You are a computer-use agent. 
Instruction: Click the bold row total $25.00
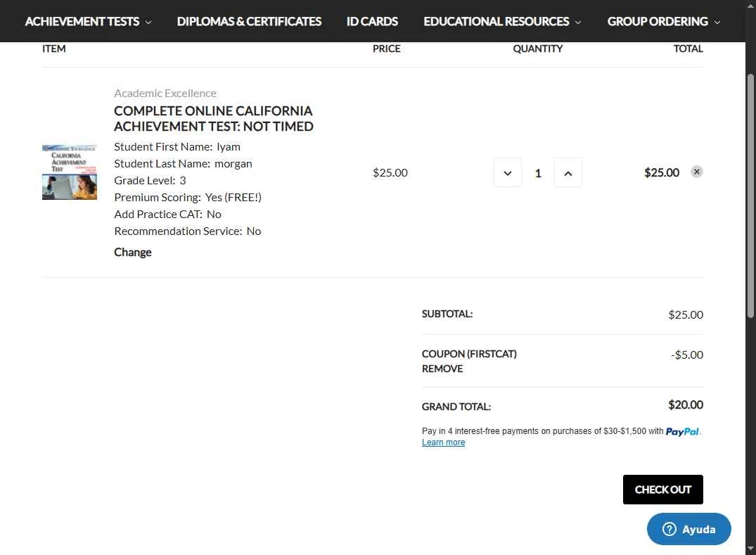pyautogui.click(x=662, y=172)
